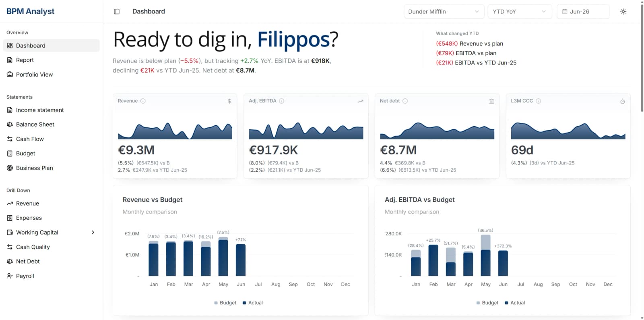Click the Feb bar in Adj. EBITDA chart
Viewport: 644px width, 320px height.
tap(433, 260)
